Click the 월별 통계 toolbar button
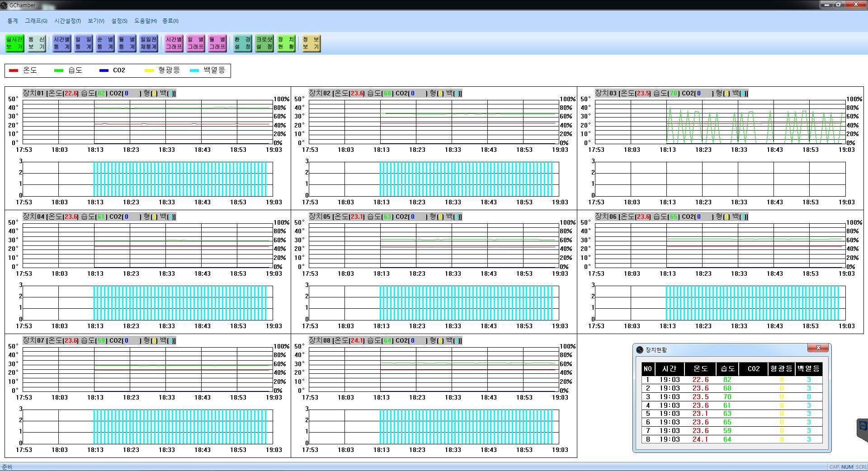The height and width of the screenshot is (471, 868). pyautogui.click(x=127, y=43)
